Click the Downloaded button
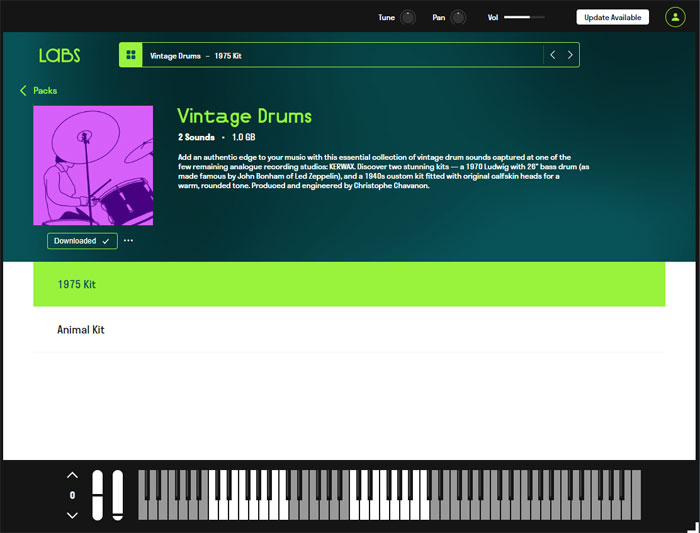The width and height of the screenshot is (700, 533). click(x=83, y=241)
